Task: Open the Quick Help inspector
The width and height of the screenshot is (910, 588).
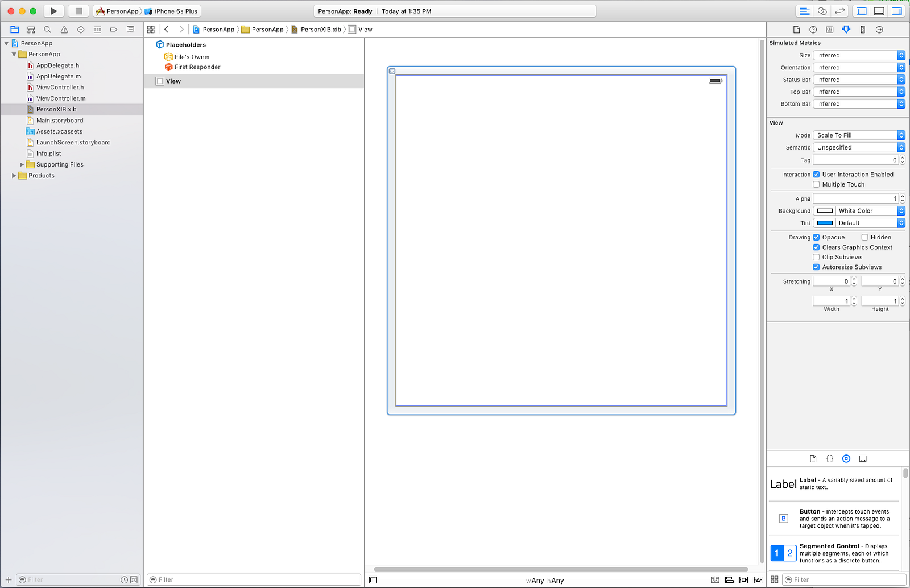Action: 813,30
